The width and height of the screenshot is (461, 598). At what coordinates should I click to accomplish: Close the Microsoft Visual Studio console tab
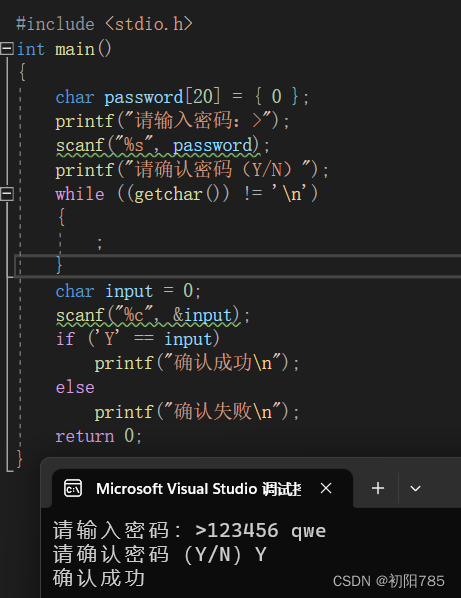tap(326, 488)
